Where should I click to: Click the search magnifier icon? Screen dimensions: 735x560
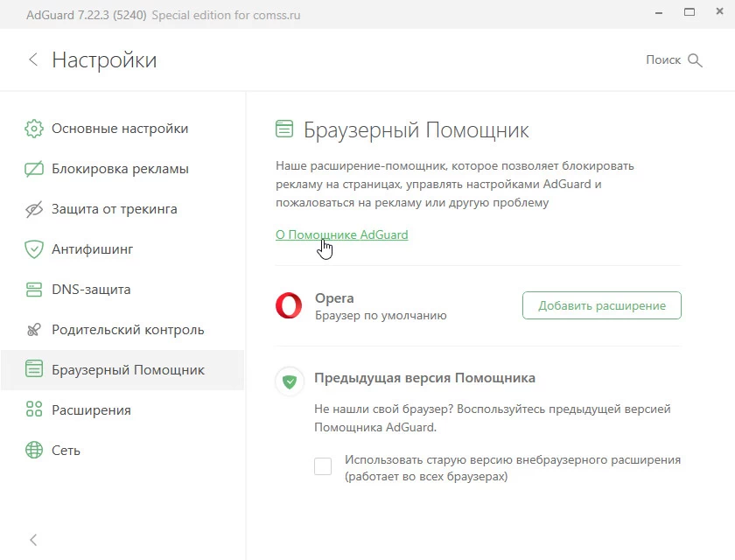click(696, 60)
